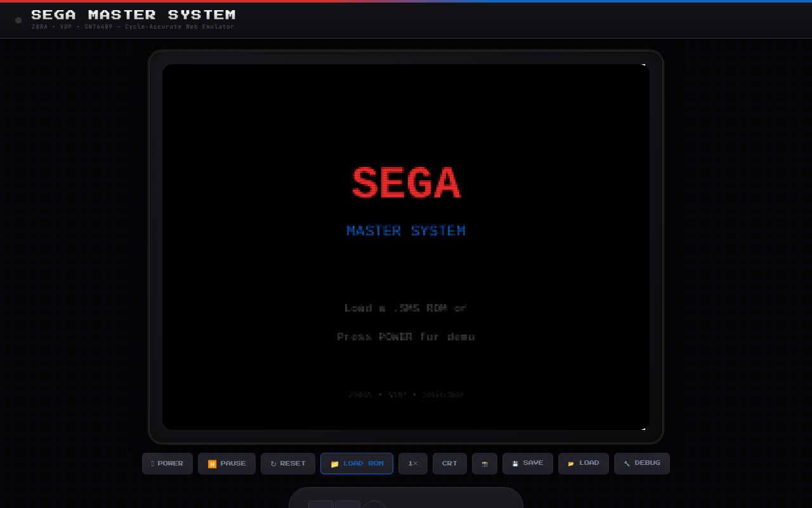Select the wrench icon on DEBUG
Viewport: 812px width, 508px height.
[x=627, y=463]
